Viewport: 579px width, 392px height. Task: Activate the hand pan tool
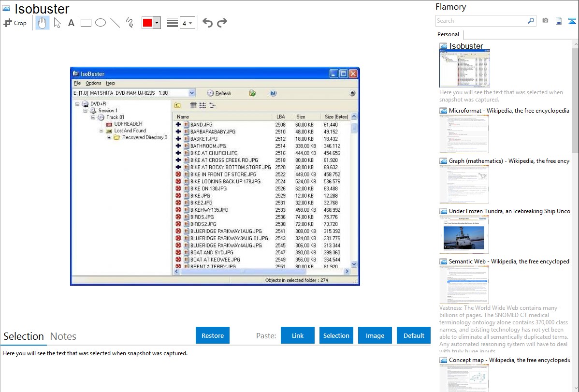[43, 23]
